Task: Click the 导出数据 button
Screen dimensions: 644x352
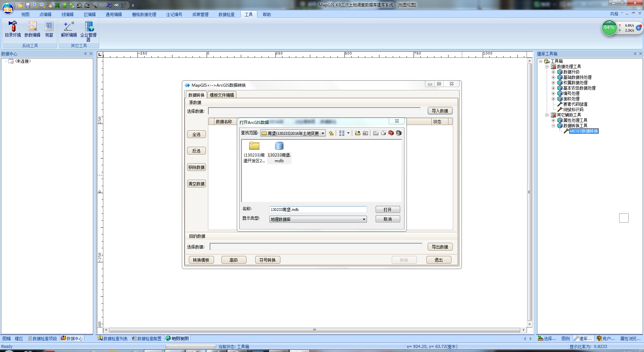Action: click(x=440, y=247)
